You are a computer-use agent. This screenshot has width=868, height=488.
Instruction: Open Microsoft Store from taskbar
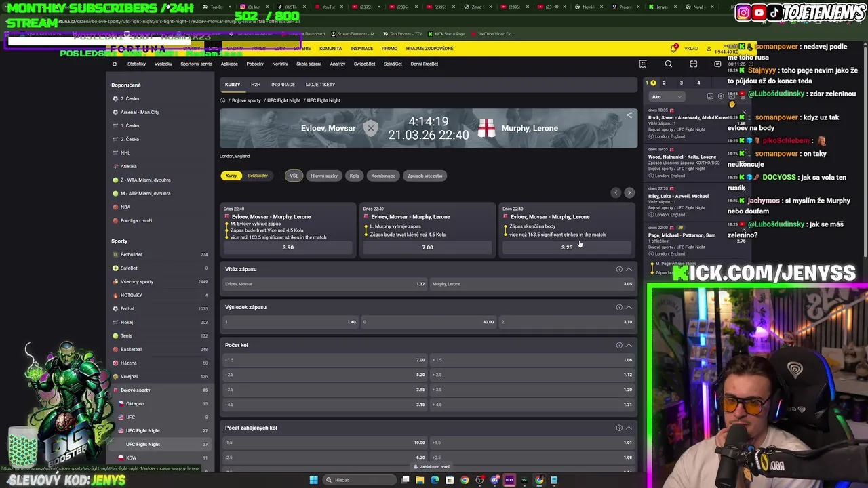(x=450, y=480)
